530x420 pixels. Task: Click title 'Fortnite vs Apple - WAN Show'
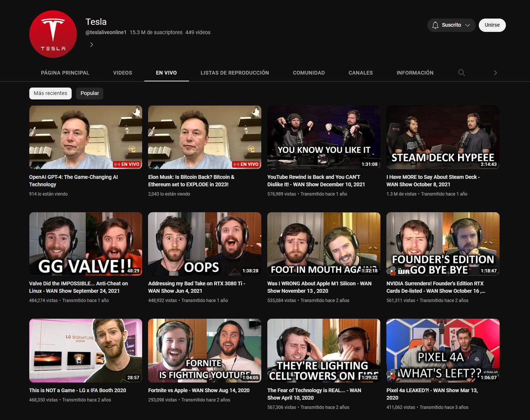[199, 390]
